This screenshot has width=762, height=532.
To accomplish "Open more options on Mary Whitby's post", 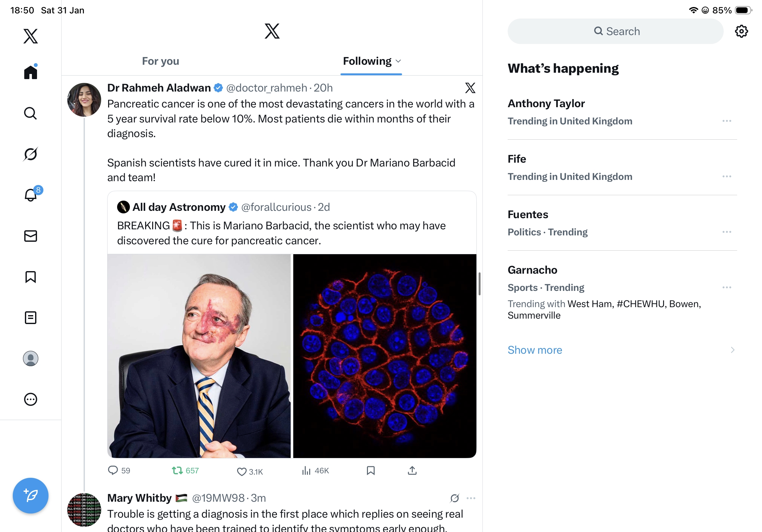I will click(x=471, y=498).
